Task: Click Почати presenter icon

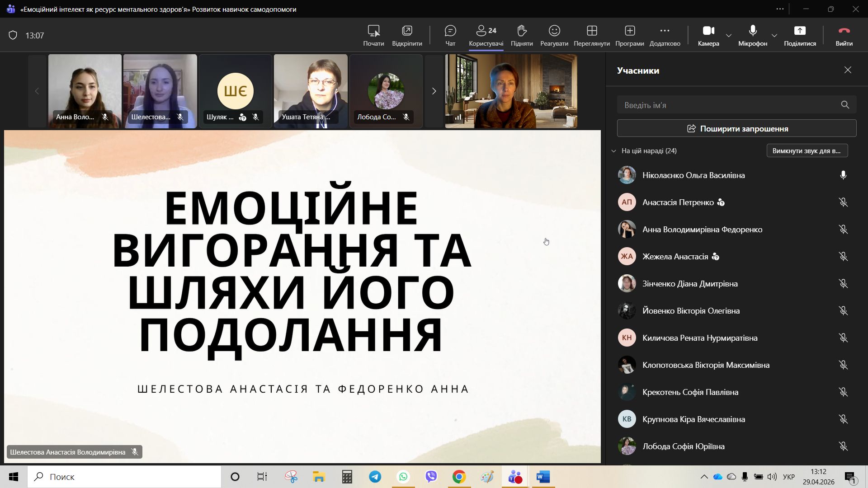Action: point(373,35)
